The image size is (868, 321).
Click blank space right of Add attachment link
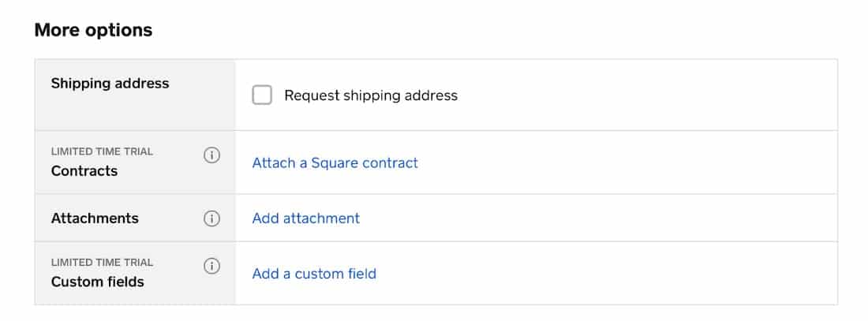point(598,218)
